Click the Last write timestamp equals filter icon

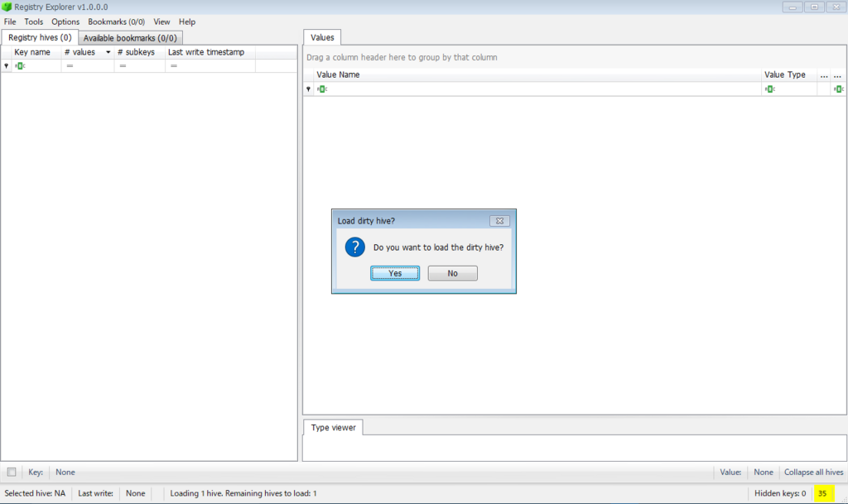click(174, 66)
